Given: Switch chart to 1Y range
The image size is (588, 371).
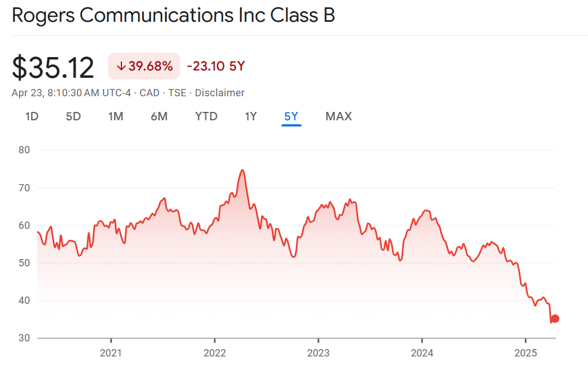Looking at the screenshot, I should click(251, 116).
